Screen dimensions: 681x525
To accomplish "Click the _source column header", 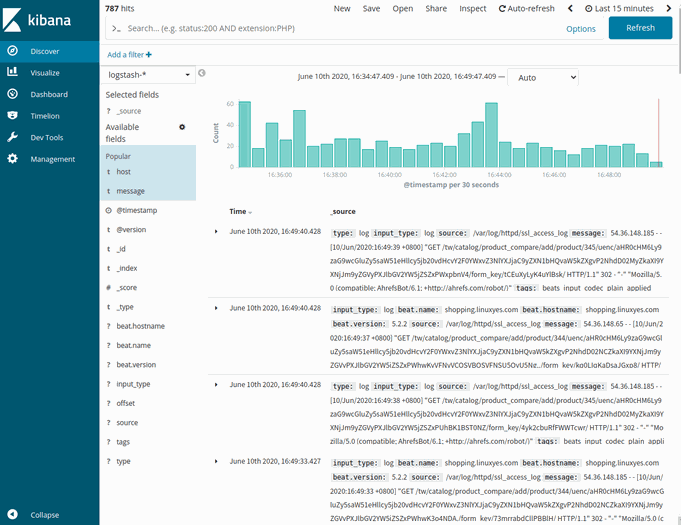I will (x=343, y=211).
